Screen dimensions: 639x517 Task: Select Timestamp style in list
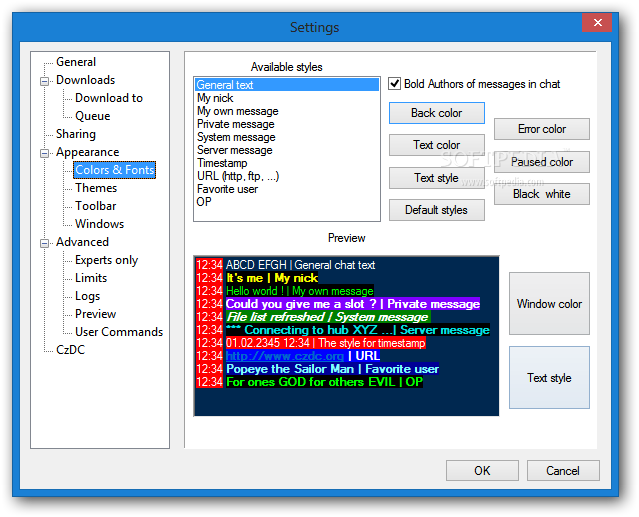[287, 163]
